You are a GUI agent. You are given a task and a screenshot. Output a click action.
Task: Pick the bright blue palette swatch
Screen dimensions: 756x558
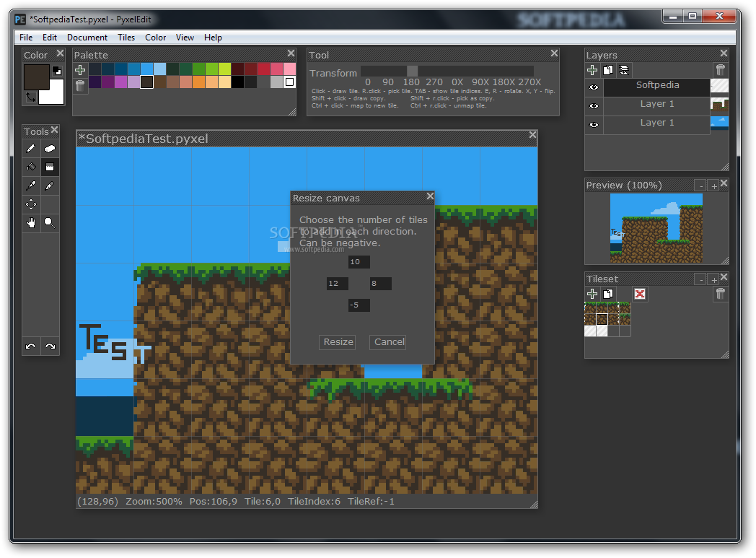click(147, 69)
